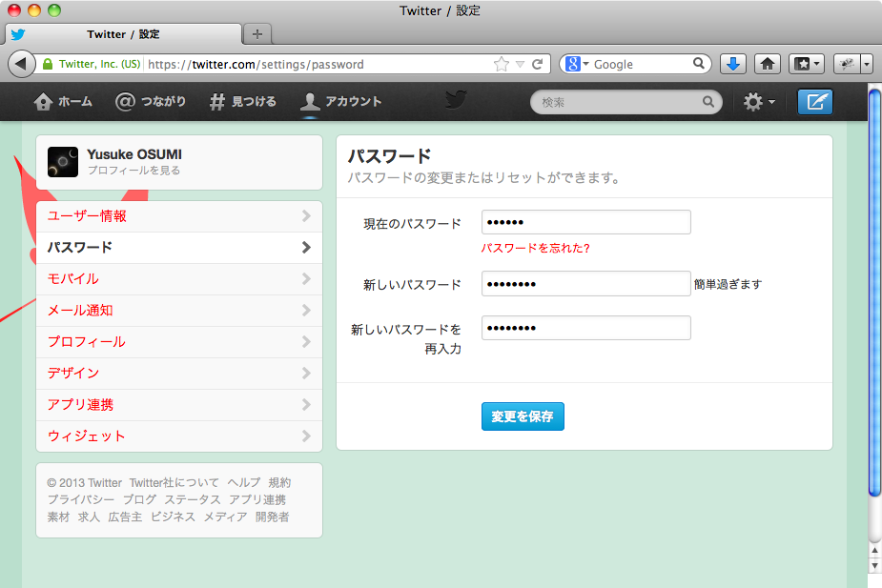Open メール通知 settings section
Screen dimensions: 882x588
coord(179,311)
